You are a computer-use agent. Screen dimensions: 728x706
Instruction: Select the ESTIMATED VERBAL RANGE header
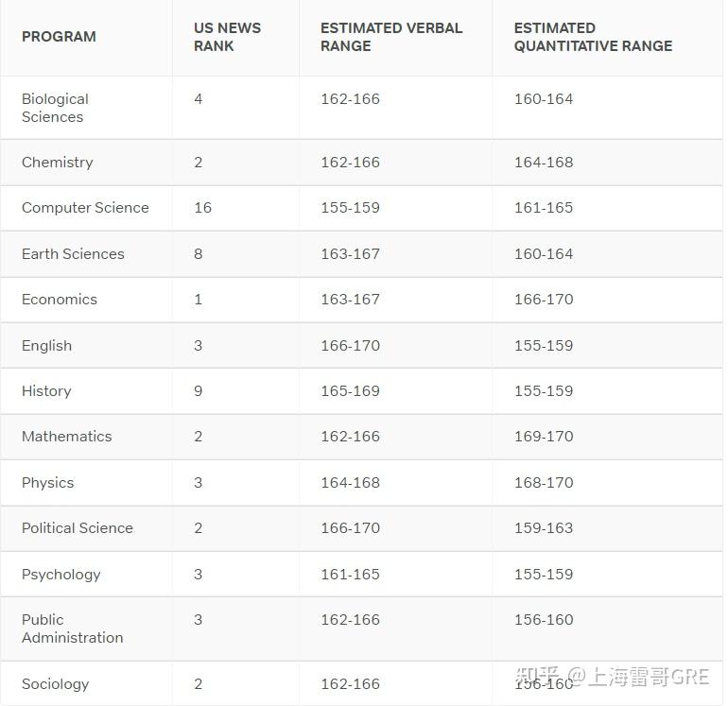(x=391, y=37)
